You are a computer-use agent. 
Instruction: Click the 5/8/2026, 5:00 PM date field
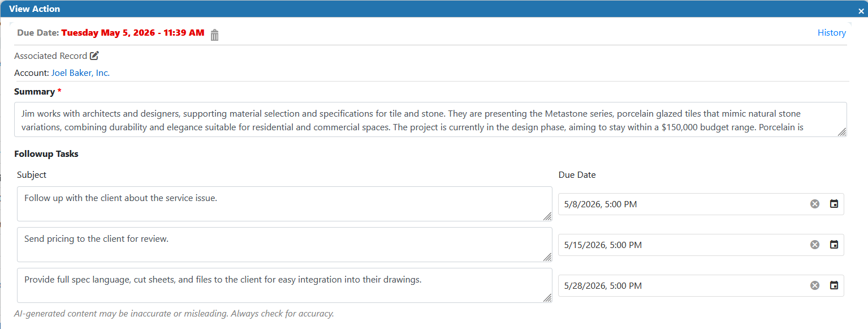click(701, 204)
